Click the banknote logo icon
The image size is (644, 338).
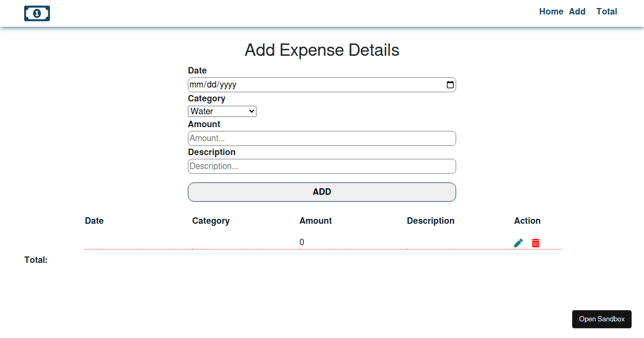pos(36,13)
